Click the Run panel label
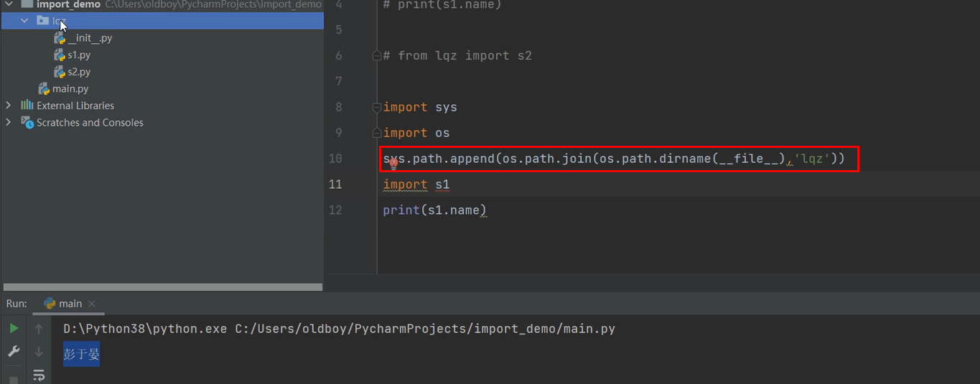The height and width of the screenshot is (384, 980). pos(17,304)
